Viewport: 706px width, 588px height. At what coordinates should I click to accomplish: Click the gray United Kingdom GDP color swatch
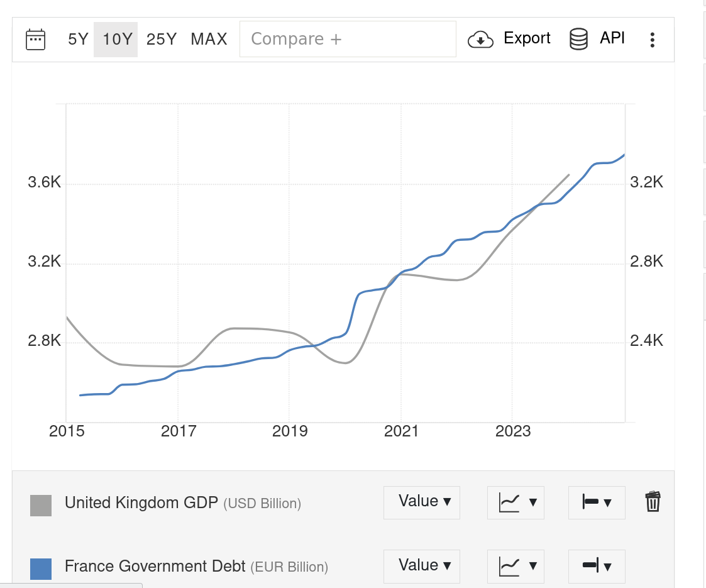[x=41, y=506]
